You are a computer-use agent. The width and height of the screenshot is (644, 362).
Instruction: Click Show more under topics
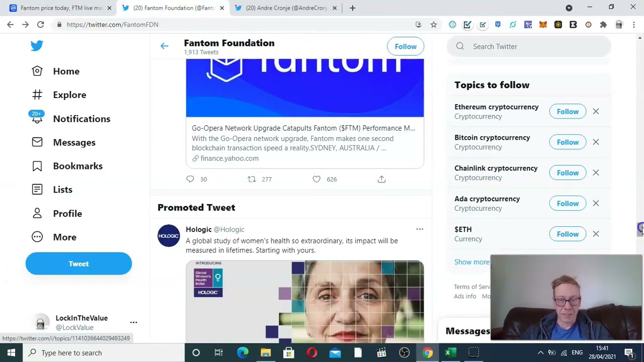tap(472, 262)
